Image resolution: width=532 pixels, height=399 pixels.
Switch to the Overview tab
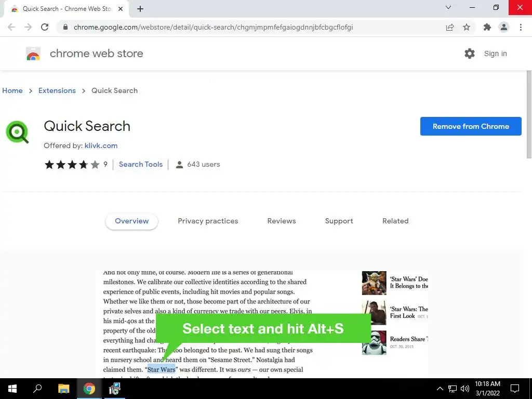click(x=131, y=221)
